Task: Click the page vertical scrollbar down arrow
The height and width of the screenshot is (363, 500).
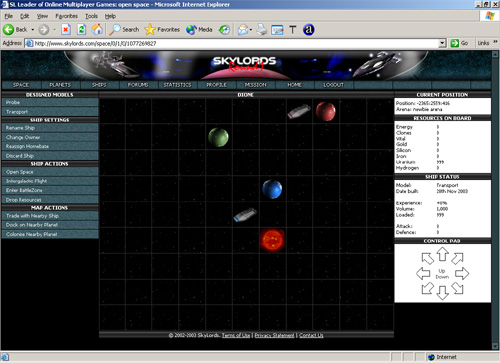Action: [x=495, y=346]
